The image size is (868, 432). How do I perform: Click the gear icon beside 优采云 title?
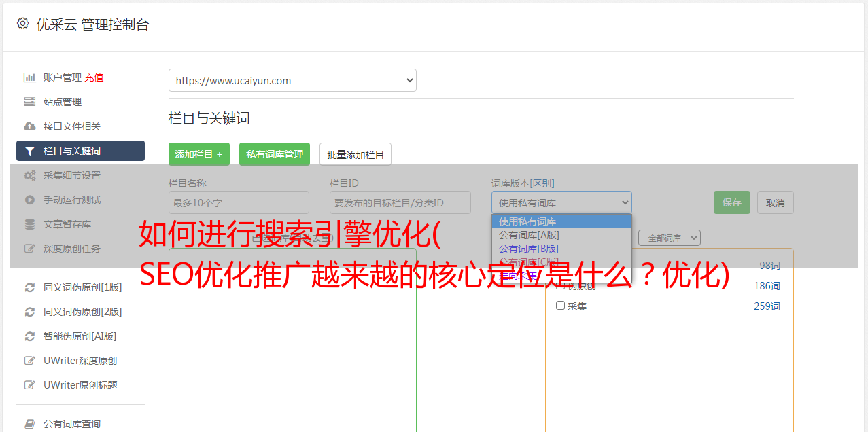click(22, 24)
